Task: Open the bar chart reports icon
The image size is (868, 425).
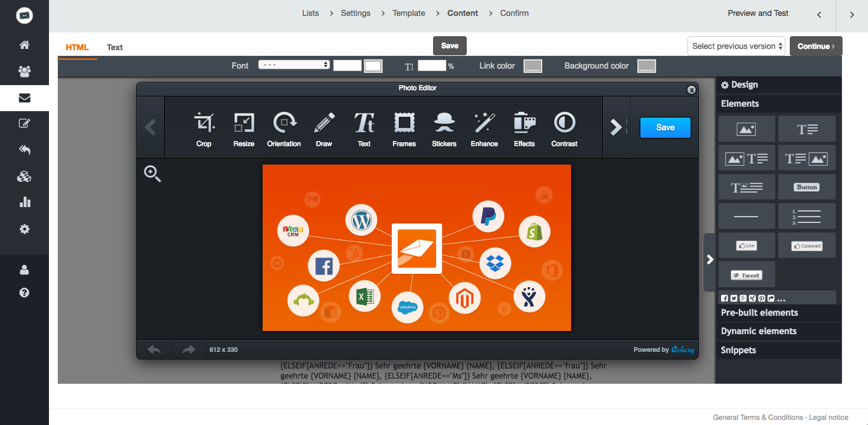Action: [24, 203]
